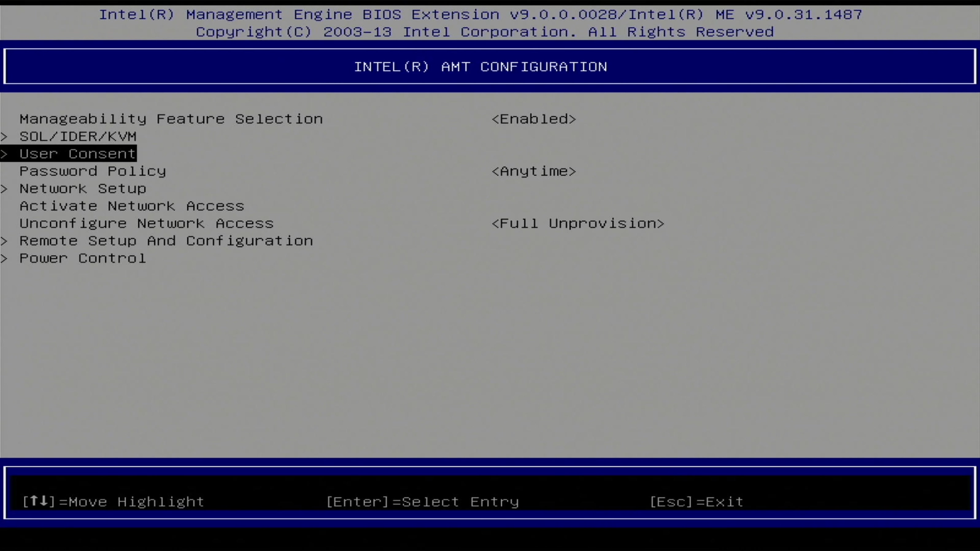Viewport: 980px width, 551px height.
Task: Open Remote Setup And Configuration submenu
Action: [166, 241]
